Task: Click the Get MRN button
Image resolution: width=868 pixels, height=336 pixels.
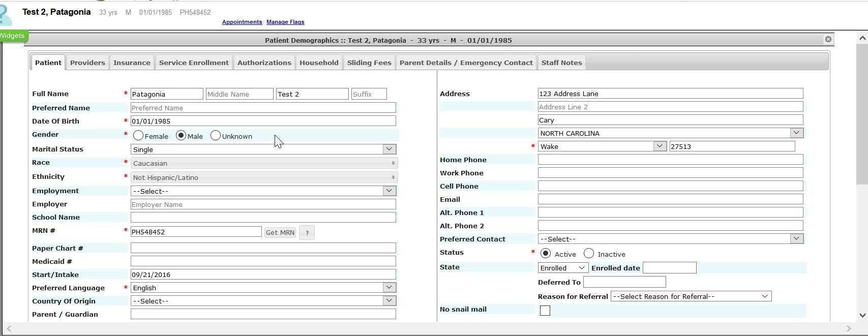Action: 280,232
